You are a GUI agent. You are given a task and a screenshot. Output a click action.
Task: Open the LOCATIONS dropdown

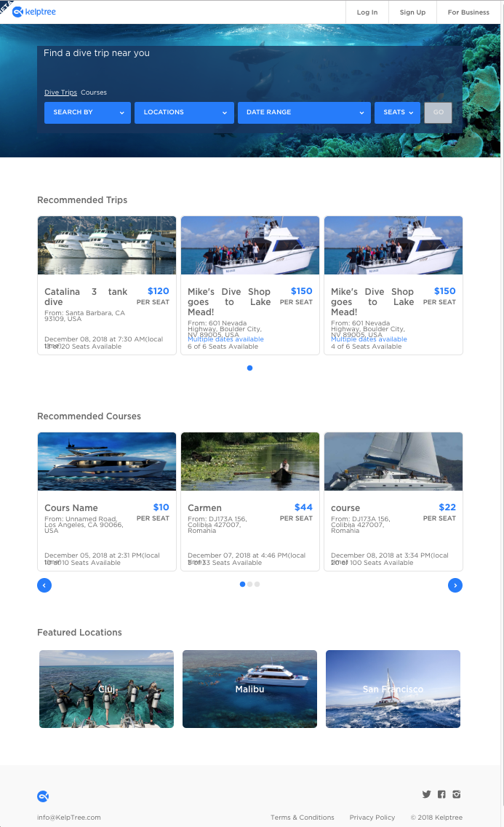tap(184, 113)
